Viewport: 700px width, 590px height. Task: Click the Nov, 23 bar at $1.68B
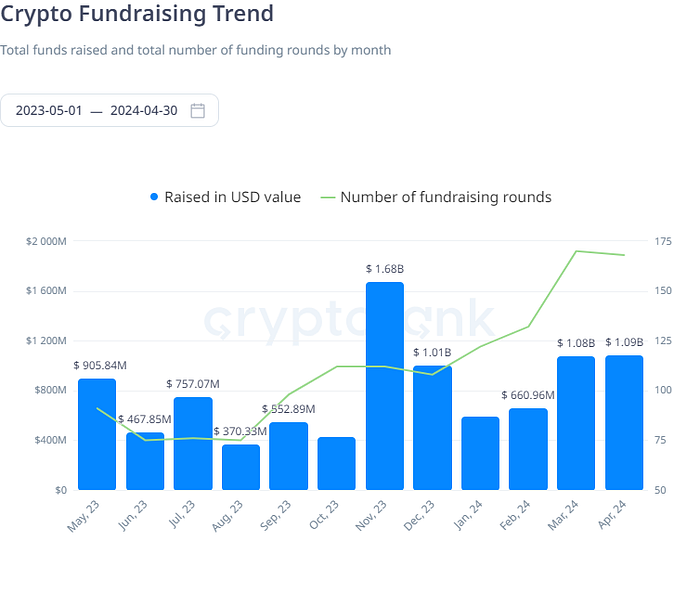(385, 386)
